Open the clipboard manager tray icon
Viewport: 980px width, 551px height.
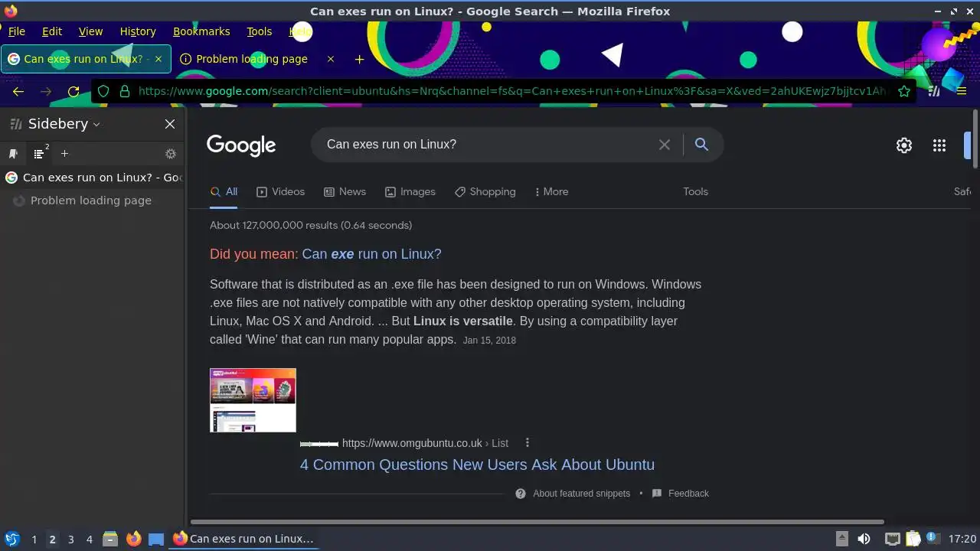point(913,539)
